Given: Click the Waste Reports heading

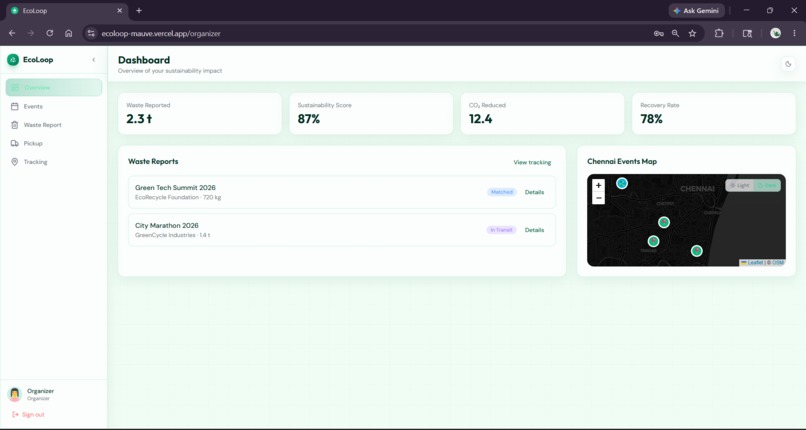Looking at the screenshot, I should (153, 161).
